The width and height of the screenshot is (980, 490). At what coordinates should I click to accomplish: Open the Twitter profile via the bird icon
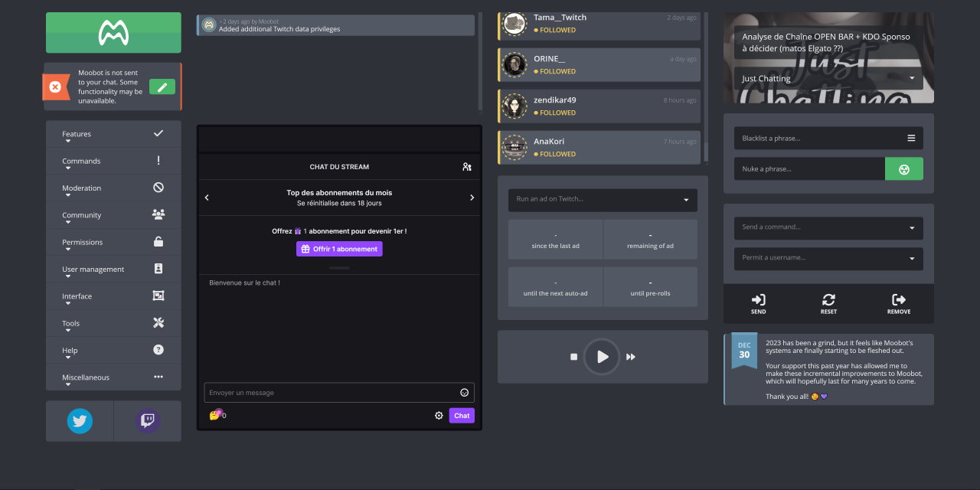(x=80, y=420)
